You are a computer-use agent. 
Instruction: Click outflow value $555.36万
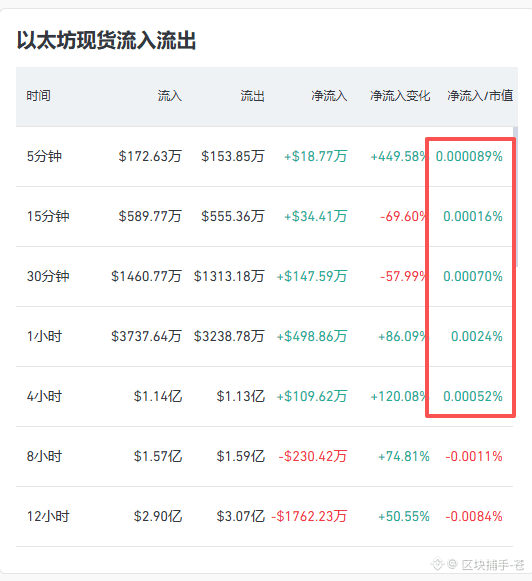click(233, 216)
